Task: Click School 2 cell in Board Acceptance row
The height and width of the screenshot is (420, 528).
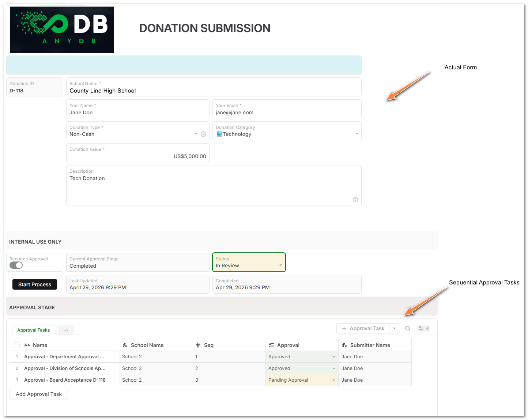Action: (156, 380)
